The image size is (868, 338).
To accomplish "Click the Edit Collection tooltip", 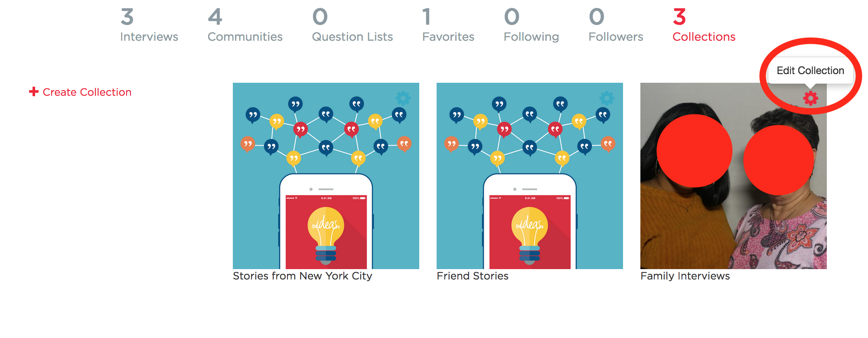I will click(x=810, y=71).
